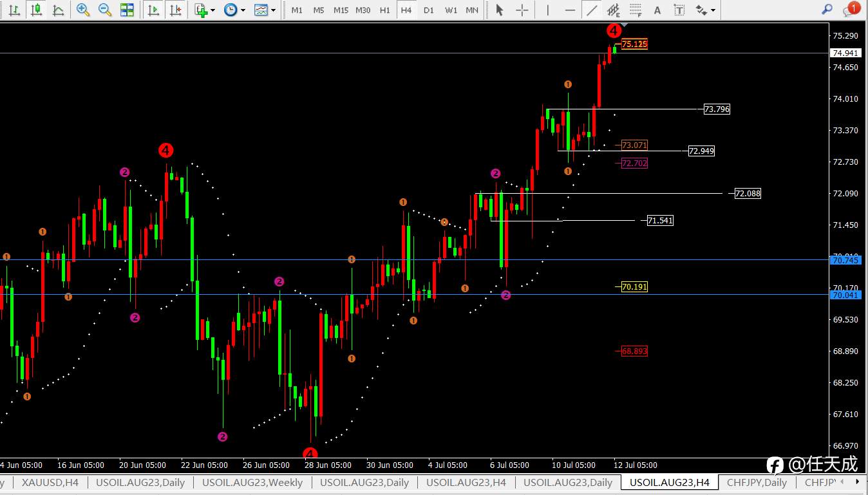Expand the indicators list dropdown arrow
Screen dimensions: 868x495
214,10
